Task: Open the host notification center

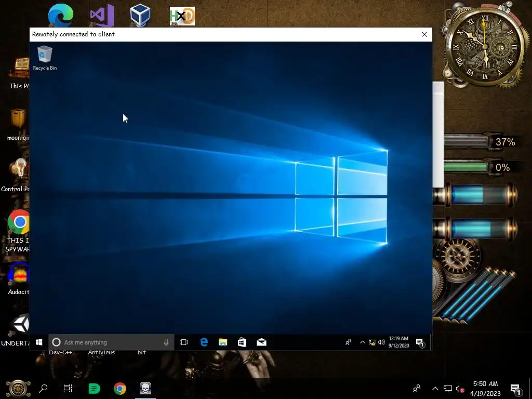Action: pyautogui.click(x=515, y=389)
